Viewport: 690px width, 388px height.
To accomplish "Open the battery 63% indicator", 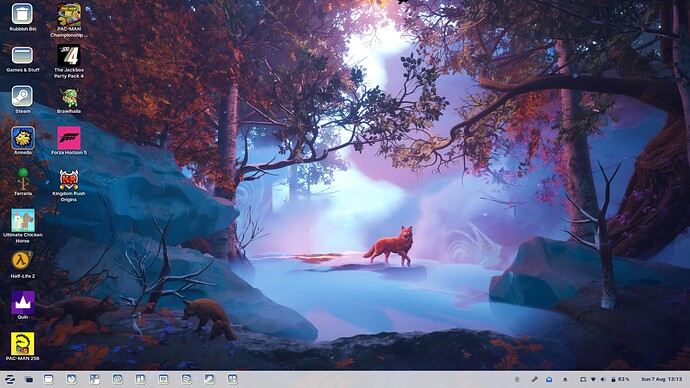I will [x=620, y=379].
